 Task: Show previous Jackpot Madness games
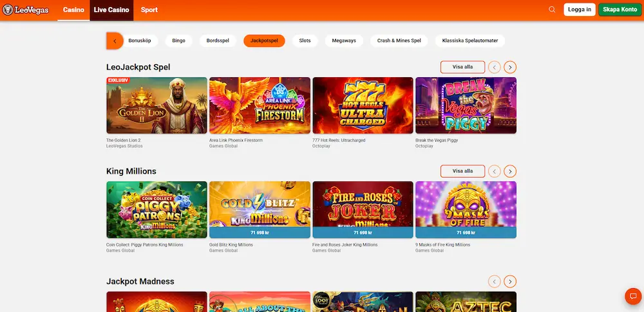495,281
